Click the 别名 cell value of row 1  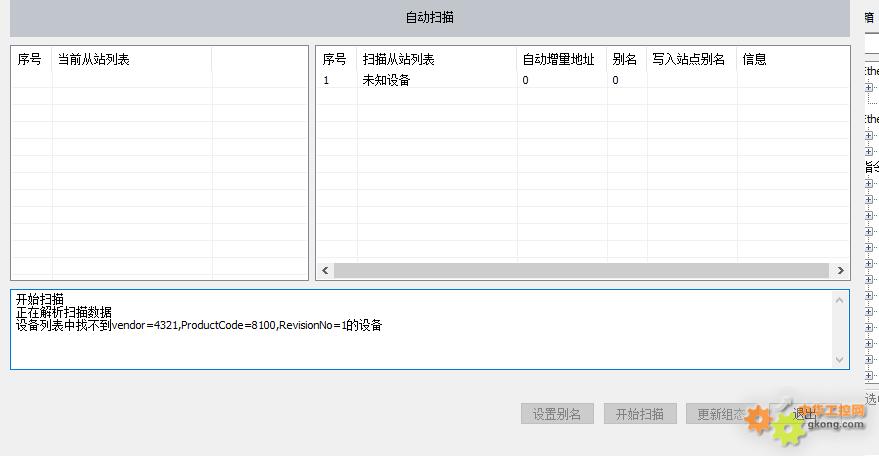(x=616, y=80)
